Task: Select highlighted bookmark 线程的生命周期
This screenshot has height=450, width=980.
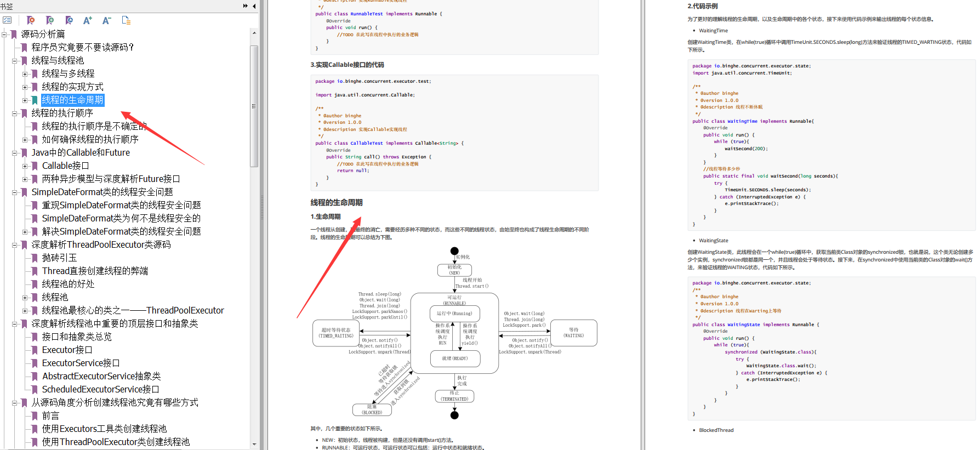Action: pyautogui.click(x=72, y=100)
